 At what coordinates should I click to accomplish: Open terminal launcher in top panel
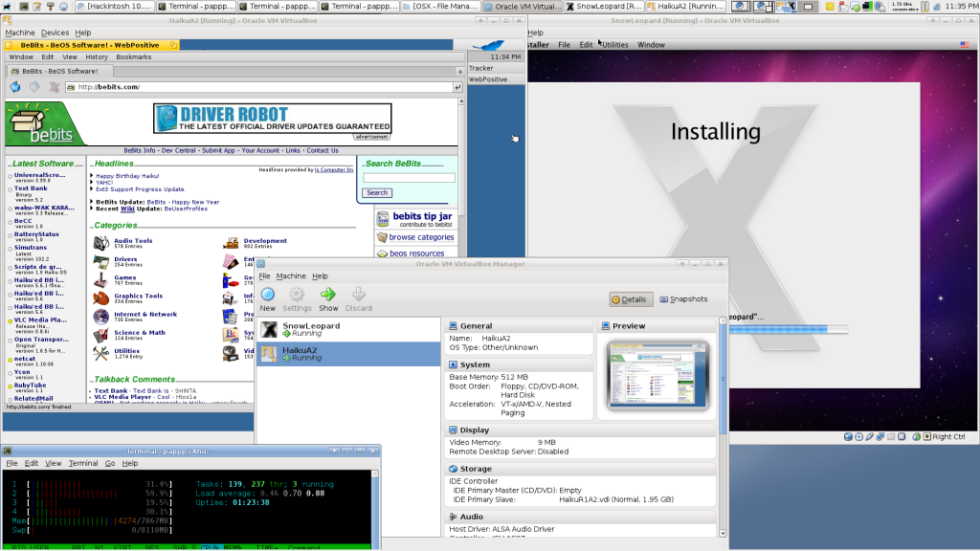click(24, 7)
